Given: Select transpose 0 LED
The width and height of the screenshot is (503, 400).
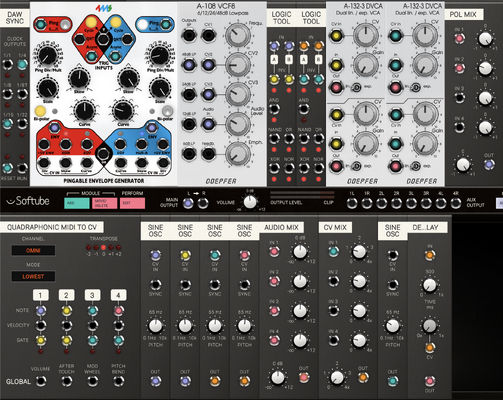Looking at the screenshot, I should [x=103, y=248].
